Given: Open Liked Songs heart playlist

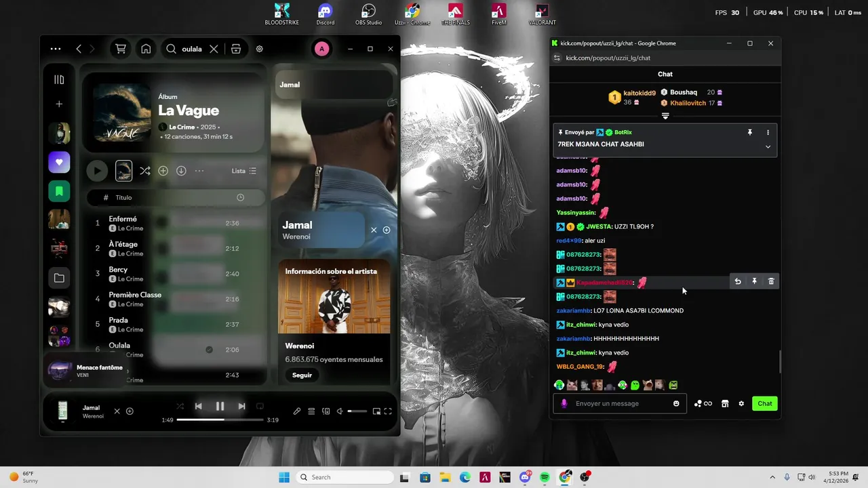Looking at the screenshot, I should (59, 162).
